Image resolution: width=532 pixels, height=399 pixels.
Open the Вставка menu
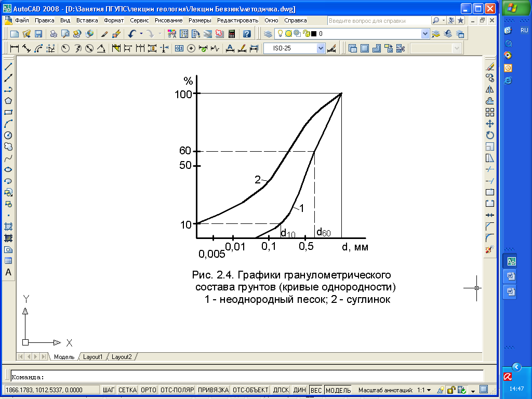(87, 20)
